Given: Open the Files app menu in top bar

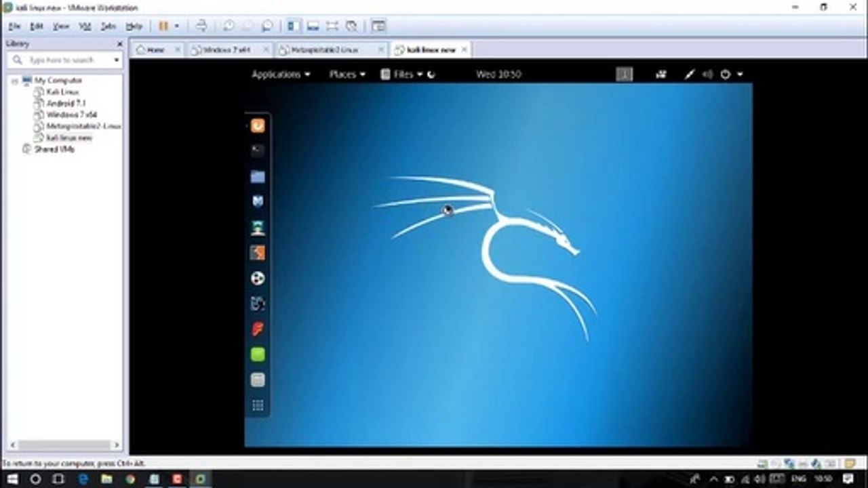Looking at the screenshot, I should [401, 75].
